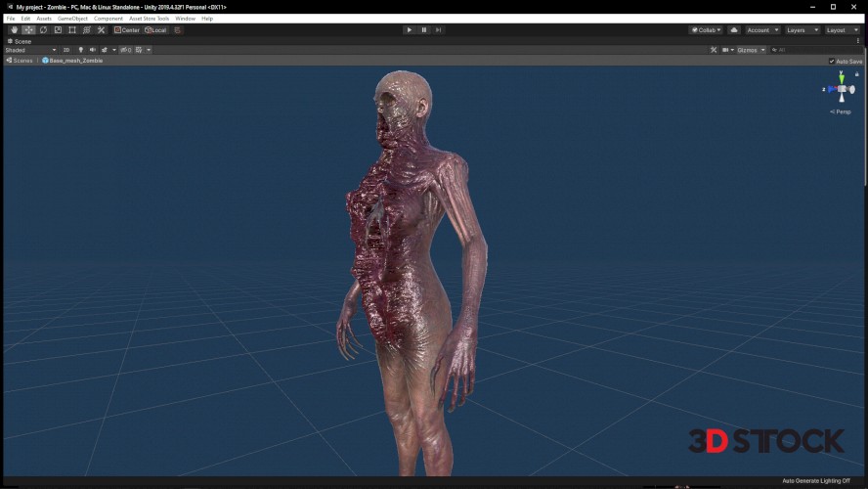Switch to the Scene tab
Screen dimensions: 868x489
coord(20,41)
